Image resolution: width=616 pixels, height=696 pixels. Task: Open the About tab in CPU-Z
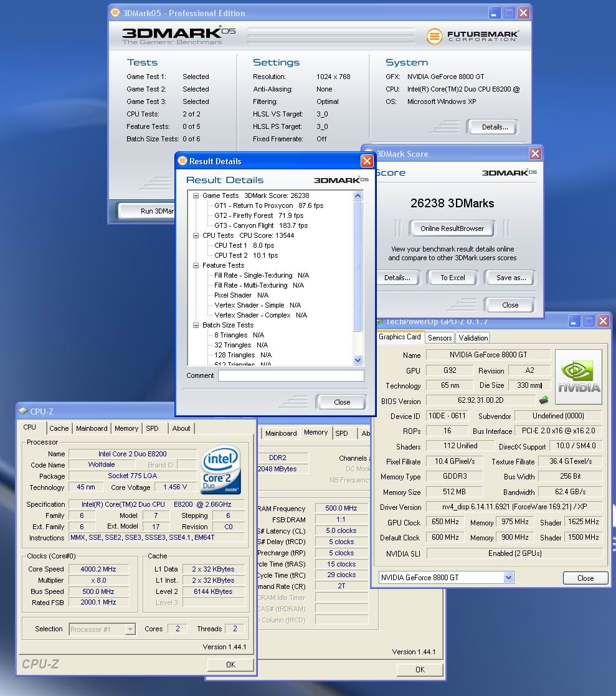point(181,428)
